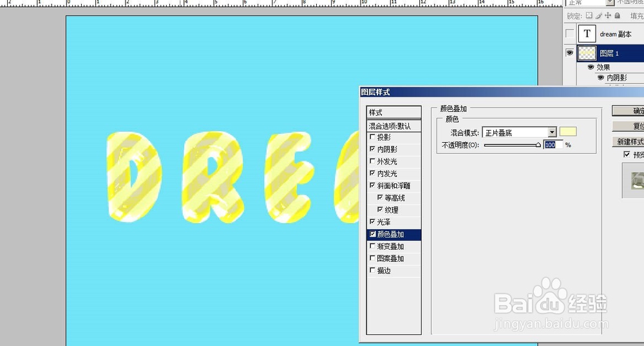Viewport: 644px width, 346px height.
Task: Toggle lock all padlock icon
Action: [x=618, y=15]
